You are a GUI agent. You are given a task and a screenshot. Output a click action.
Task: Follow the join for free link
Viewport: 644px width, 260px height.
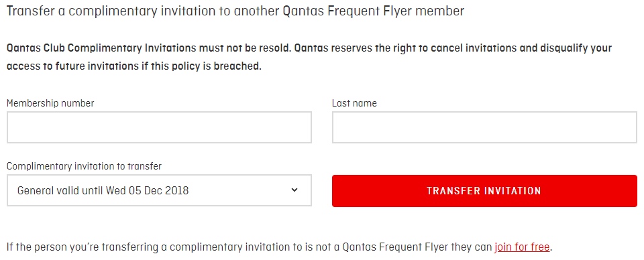[x=522, y=247]
